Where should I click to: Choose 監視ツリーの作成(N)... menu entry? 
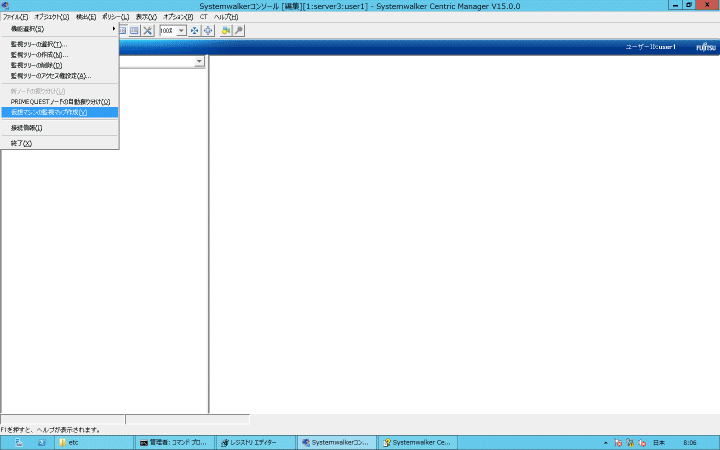click(x=60, y=55)
